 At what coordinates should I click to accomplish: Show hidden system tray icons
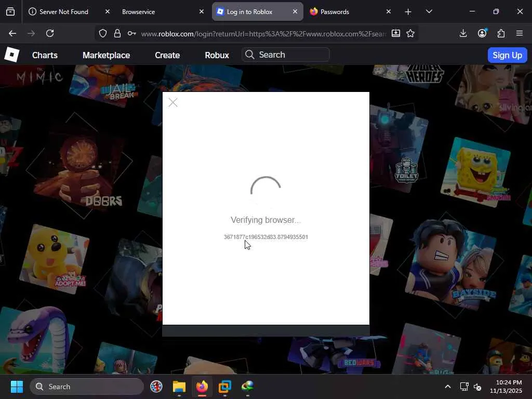coord(448,387)
